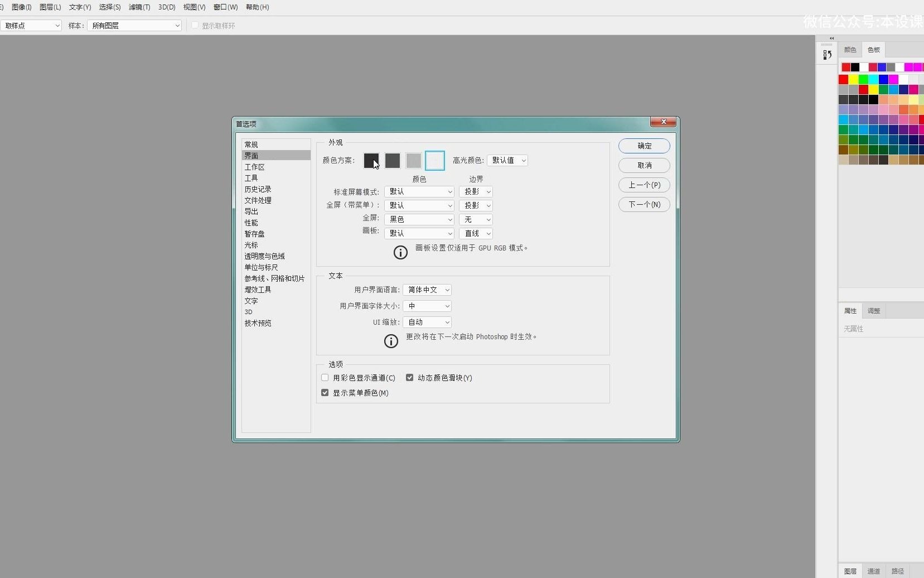The height and width of the screenshot is (578, 924).
Task: Select the medium gray color scheme swatch
Action: click(x=393, y=161)
